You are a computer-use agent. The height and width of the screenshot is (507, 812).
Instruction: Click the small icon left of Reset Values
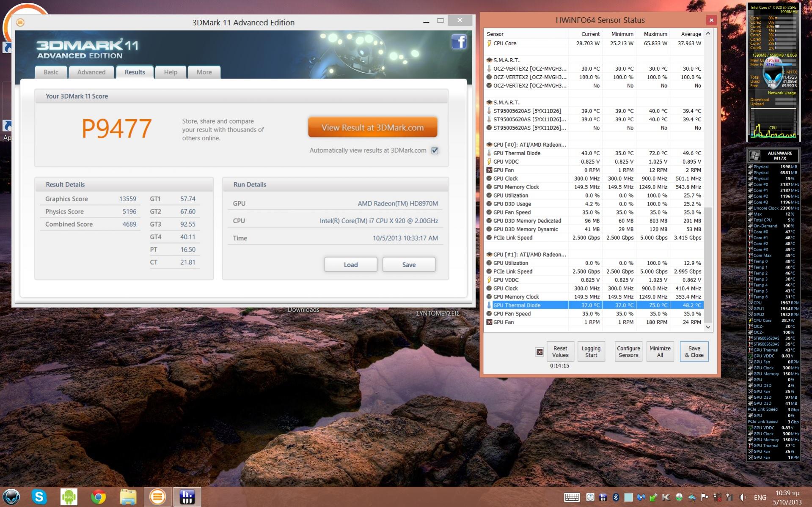(539, 352)
